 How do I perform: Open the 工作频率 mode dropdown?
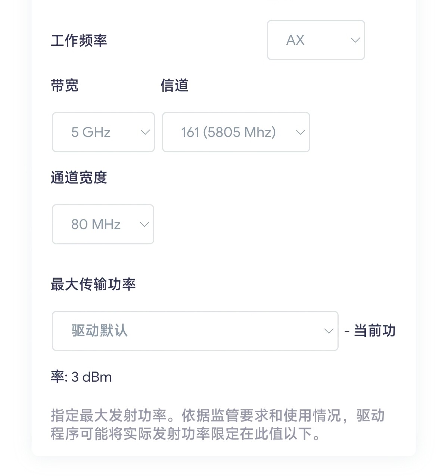pos(315,40)
